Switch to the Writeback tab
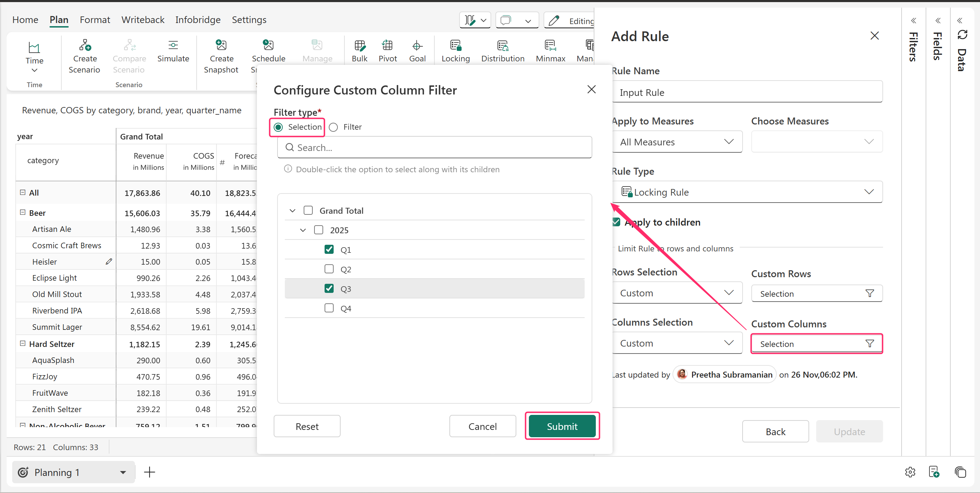980x493 pixels. pos(143,20)
